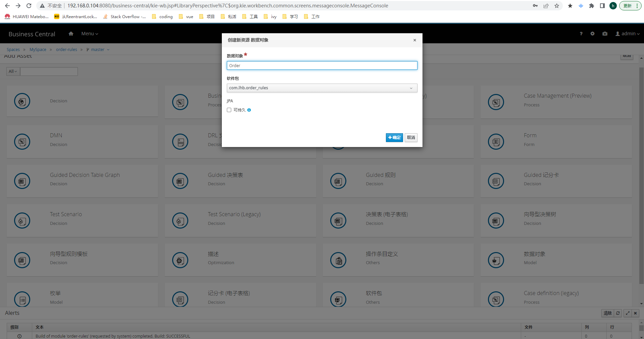Click the briefcase icon in top header
This screenshot has height=339, width=644.
tap(605, 34)
